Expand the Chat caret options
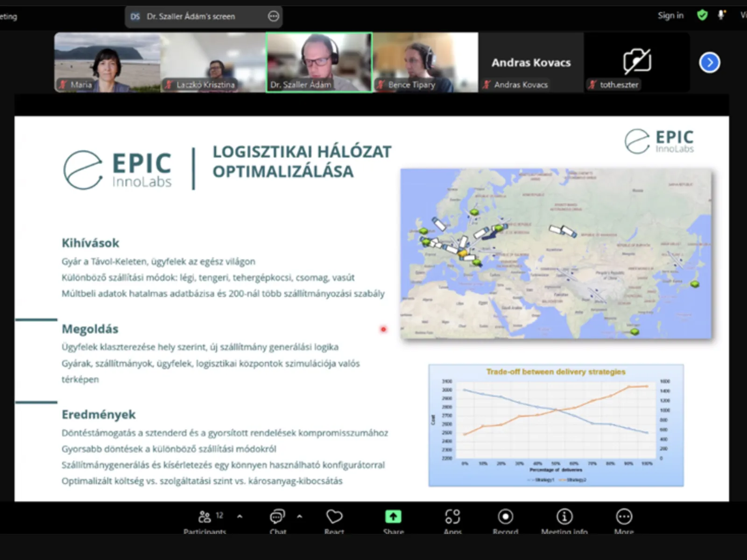The height and width of the screenshot is (560, 747). coord(299,517)
